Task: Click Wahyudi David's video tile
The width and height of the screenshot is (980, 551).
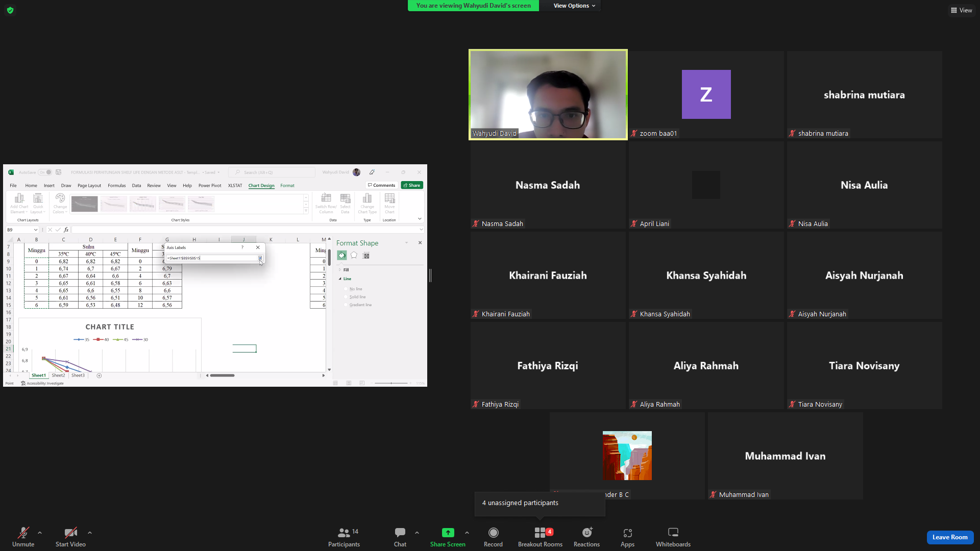Action: [548, 94]
